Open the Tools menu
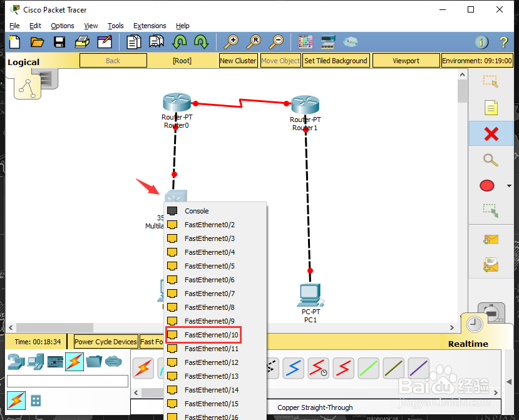The height and width of the screenshot is (420, 519). click(x=116, y=26)
